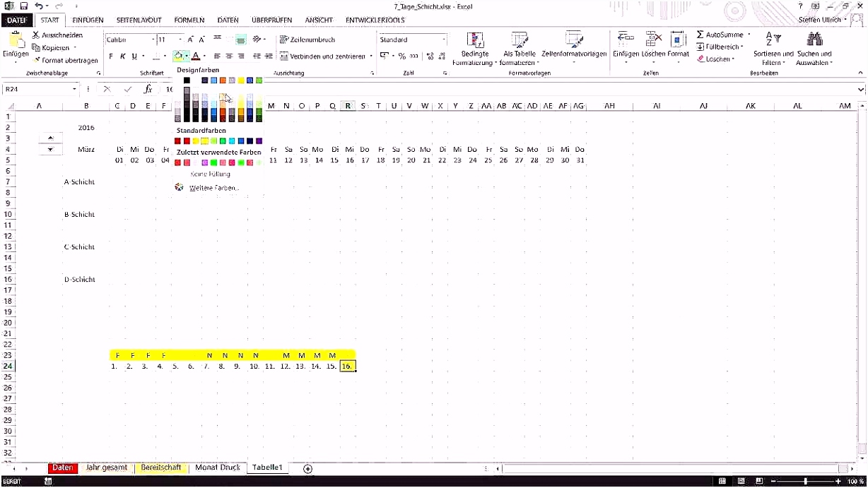The image size is (868, 488).
Task: Open Sortieren und Filtern
Action: click(x=773, y=48)
